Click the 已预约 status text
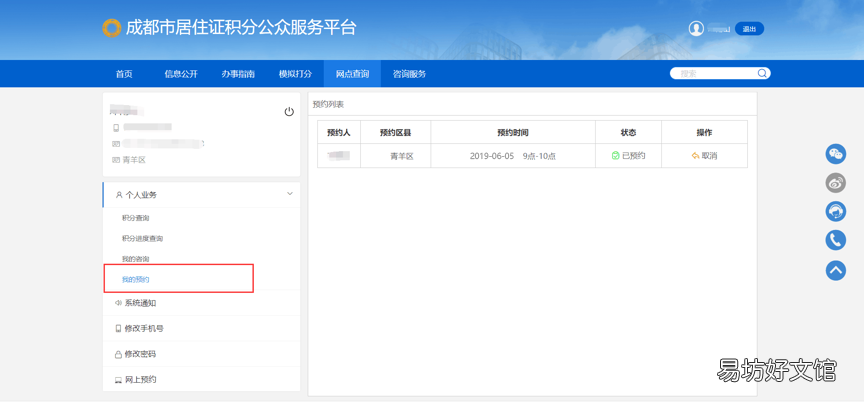The width and height of the screenshot is (864, 402). click(x=634, y=156)
